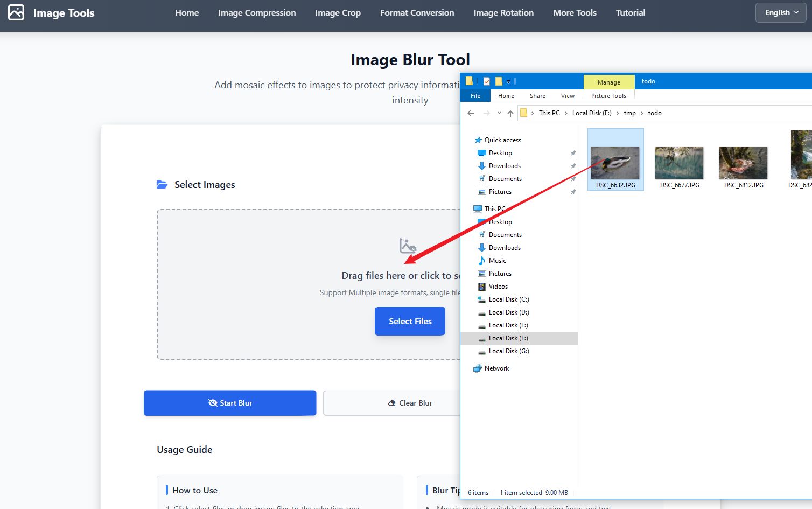Select the DSC_6632.JPG duck thumbnail
The width and height of the screenshot is (812, 509).
click(x=615, y=163)
